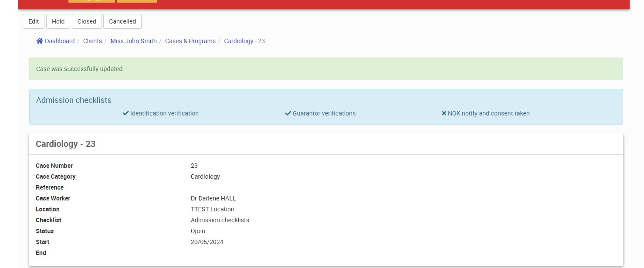This screenshot has width=644, height=268.
Task: Click the checkmark icon beside Guarantor verifications
Action: 288,113
